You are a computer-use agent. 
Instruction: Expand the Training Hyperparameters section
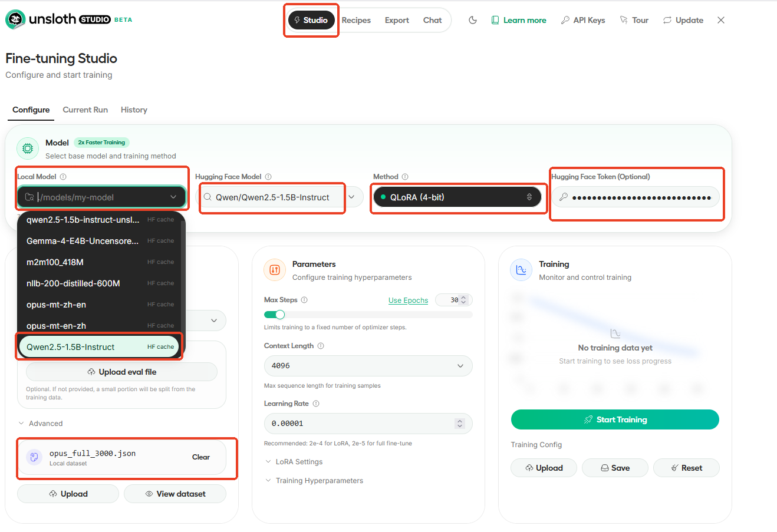tap(319, 481)
